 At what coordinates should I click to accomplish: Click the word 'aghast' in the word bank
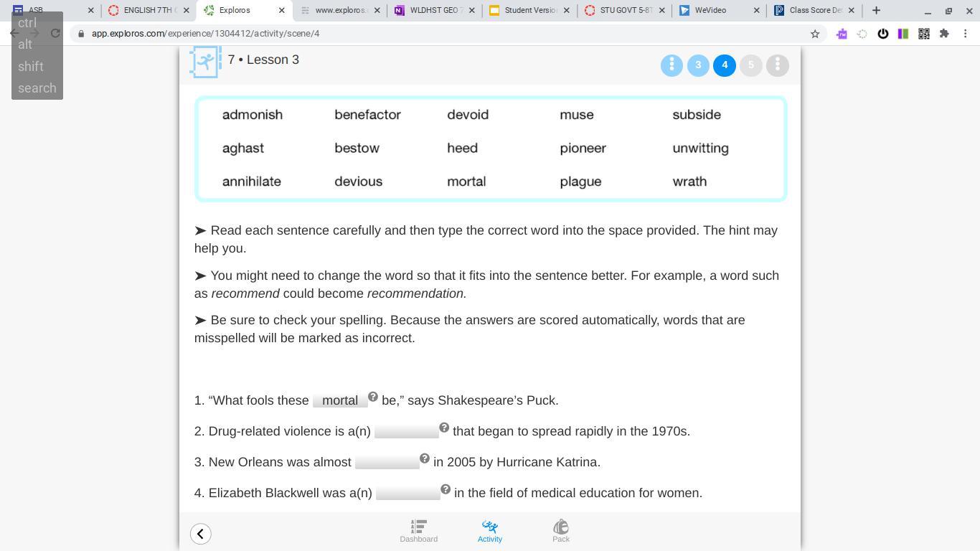point(243,149)
